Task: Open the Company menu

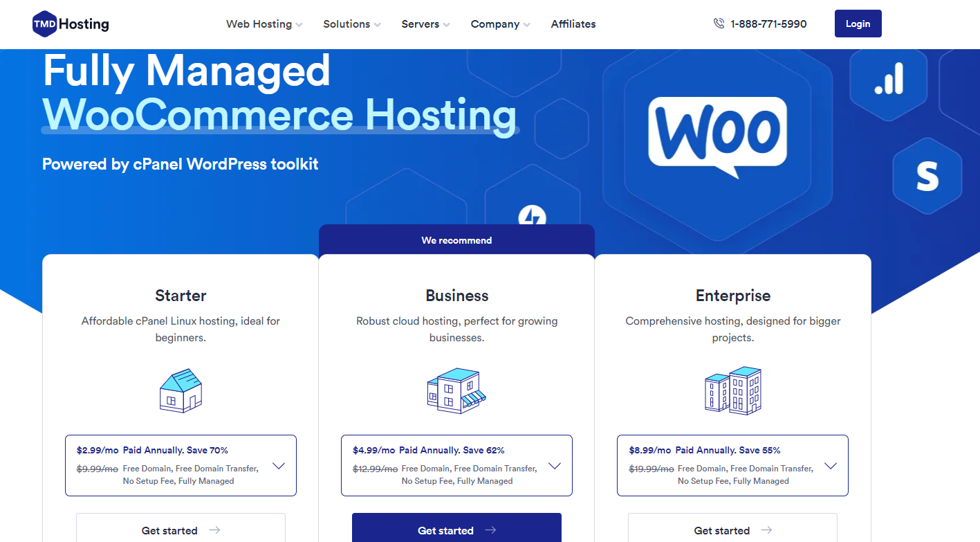Action: (x=501, y=24)
